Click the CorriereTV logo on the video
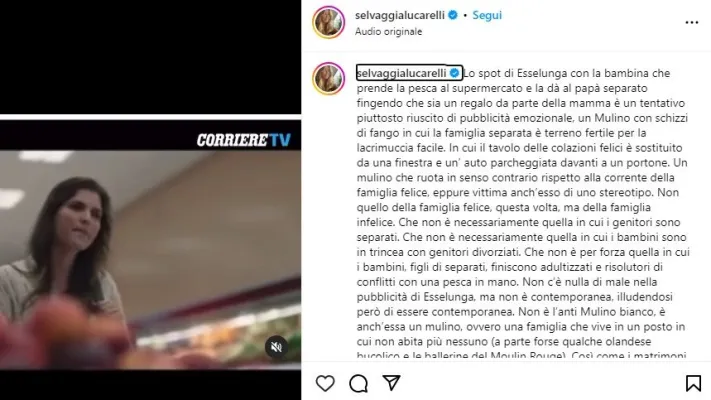Viewport: 711px width, 400px height. (243, 140)
